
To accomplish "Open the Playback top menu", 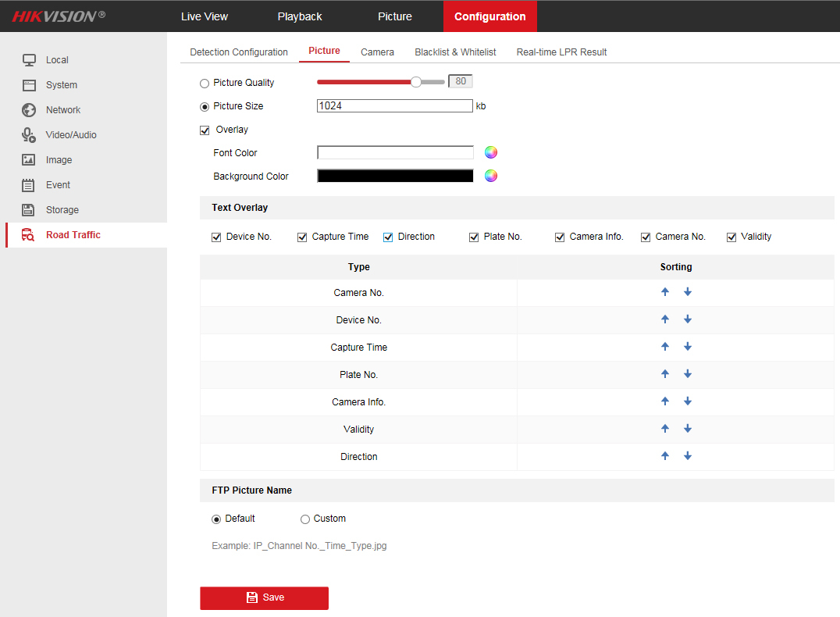I will pos(300,16).
